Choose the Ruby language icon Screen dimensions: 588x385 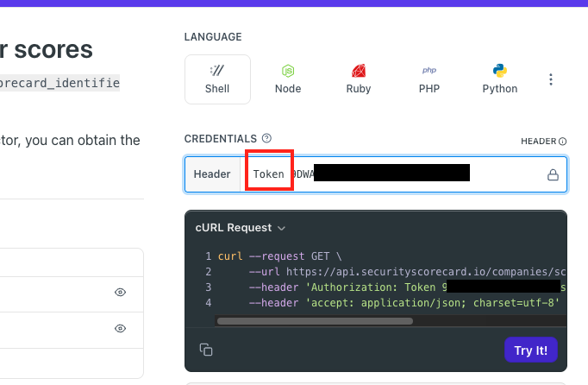point(359,79)
